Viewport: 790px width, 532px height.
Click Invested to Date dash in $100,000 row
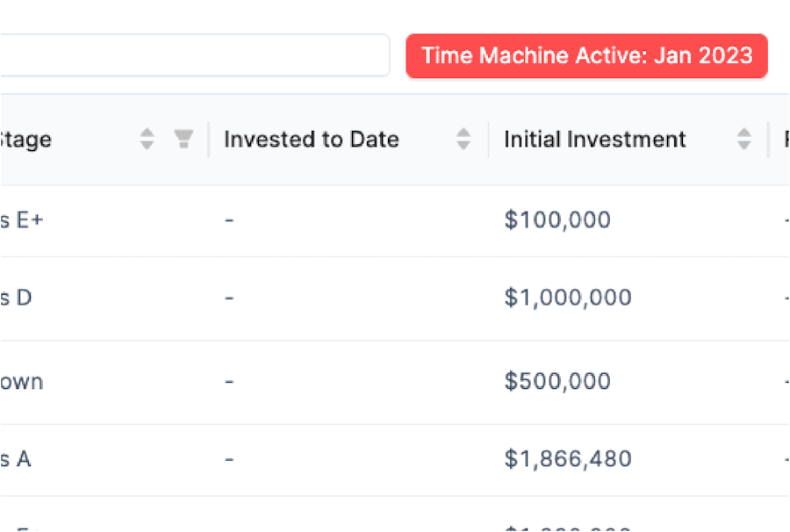tap(229, 220)
